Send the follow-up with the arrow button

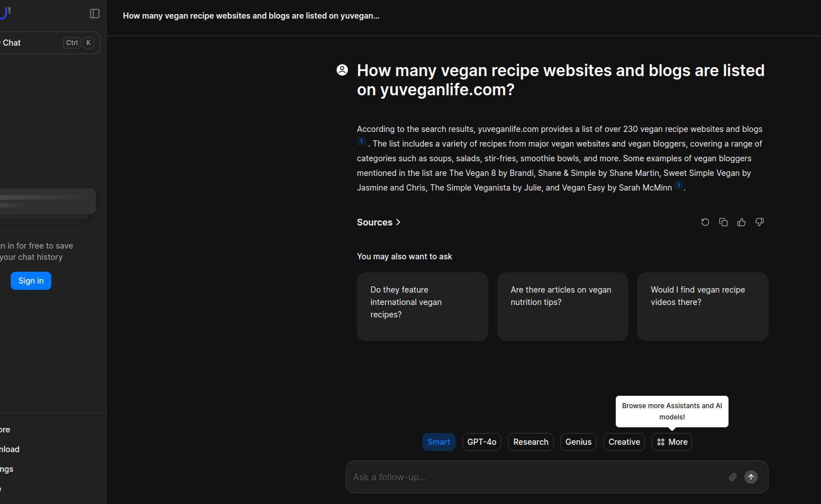point(751,477)
